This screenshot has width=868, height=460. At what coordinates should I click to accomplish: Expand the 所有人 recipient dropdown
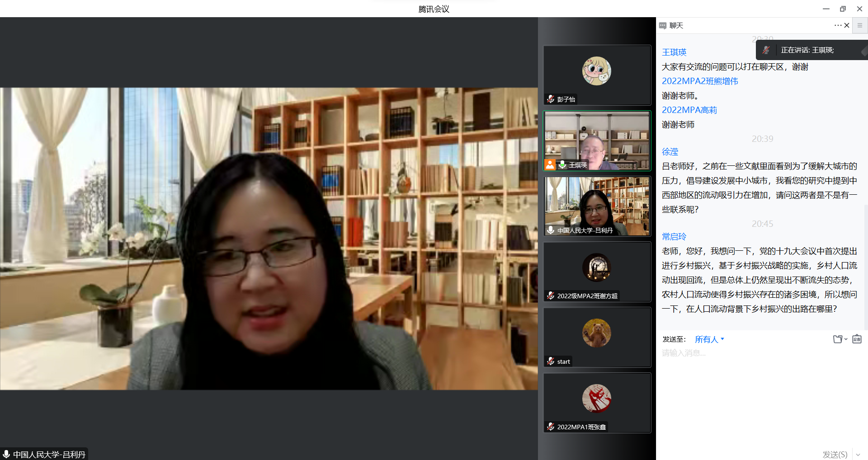[709, 339]
